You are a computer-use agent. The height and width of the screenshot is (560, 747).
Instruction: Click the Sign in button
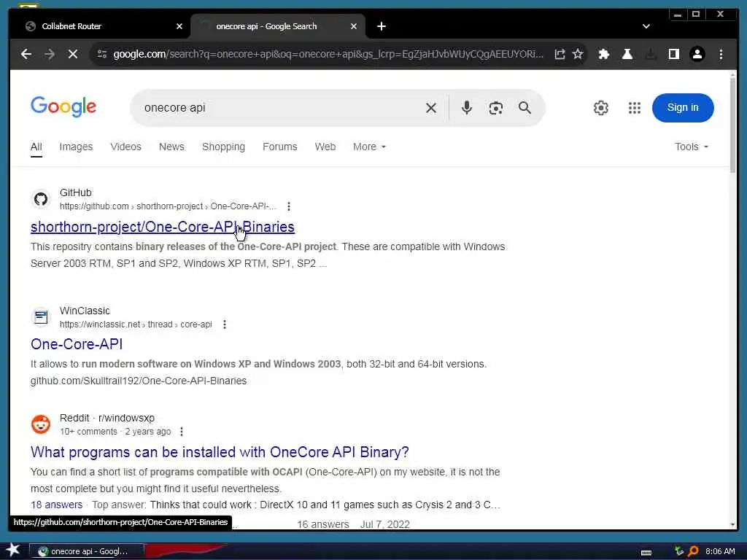click(683, 108)
